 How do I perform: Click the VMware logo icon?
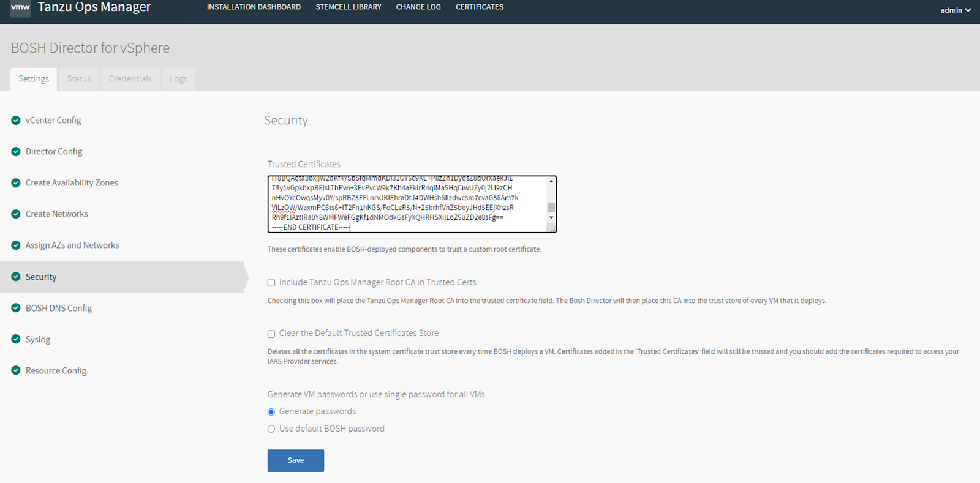pos(20,7)
